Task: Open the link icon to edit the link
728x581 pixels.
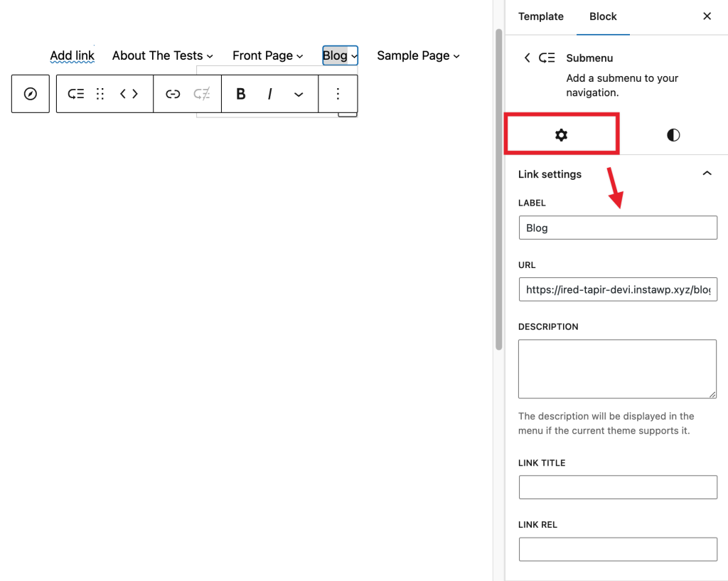Action: coord(173,93)
